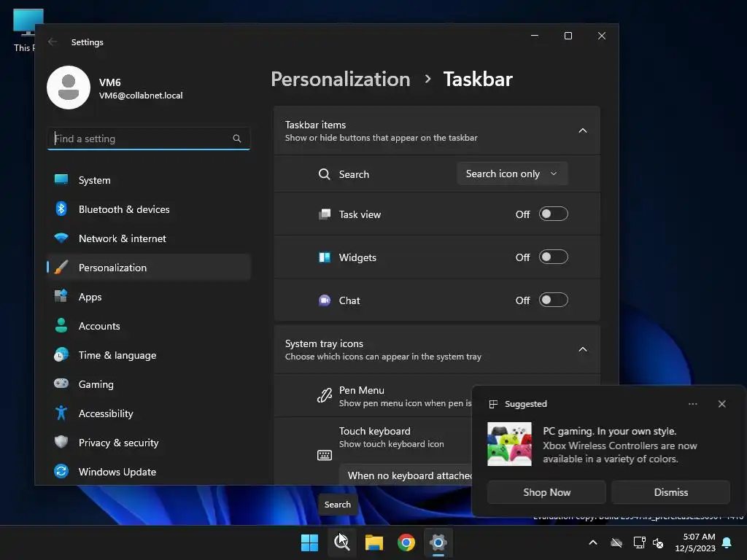The width and height of the screenshot is (747, 560).
Task: Select Personalization in the sidebar
Action: 149,268
